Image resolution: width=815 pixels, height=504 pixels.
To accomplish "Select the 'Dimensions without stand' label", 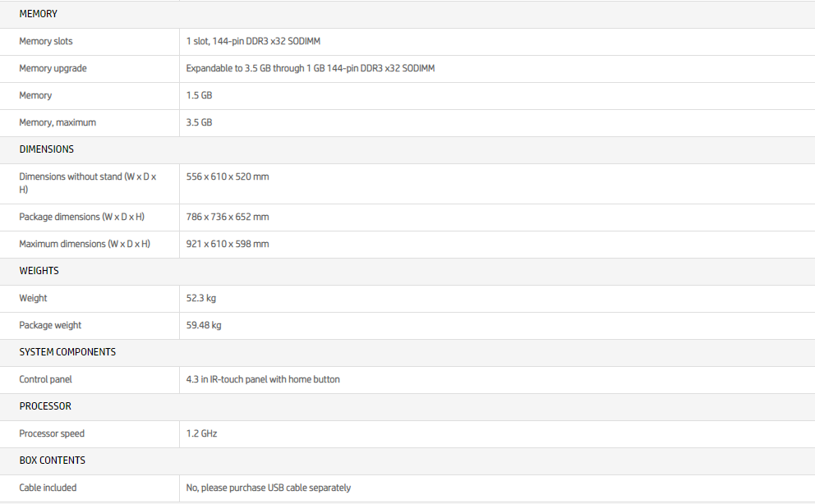I will point(87,182).
